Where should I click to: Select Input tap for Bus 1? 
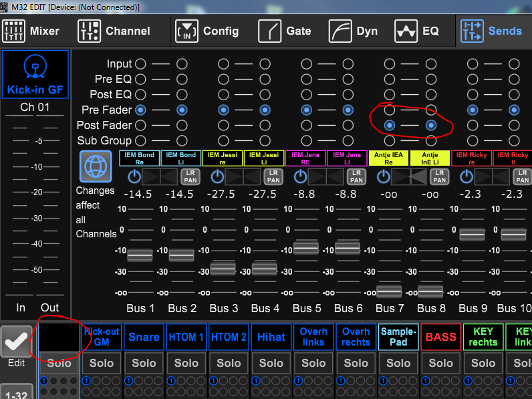[140, 63]
